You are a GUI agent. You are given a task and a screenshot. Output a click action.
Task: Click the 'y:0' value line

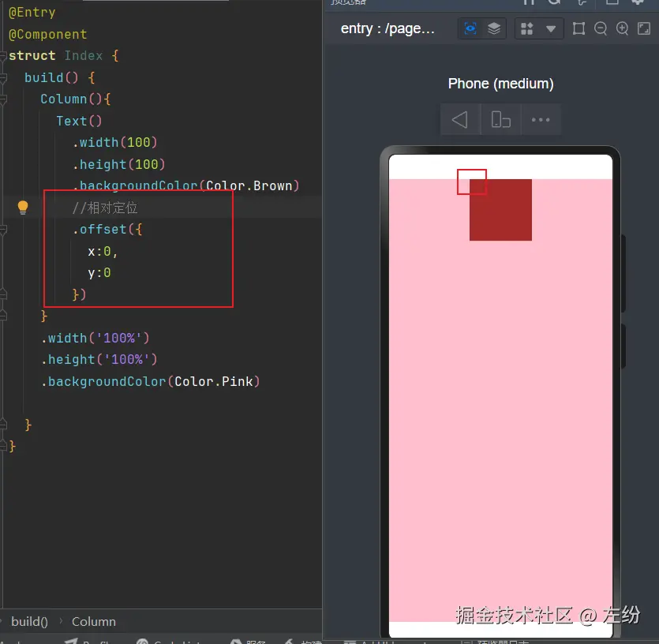(x=99, y=273)
